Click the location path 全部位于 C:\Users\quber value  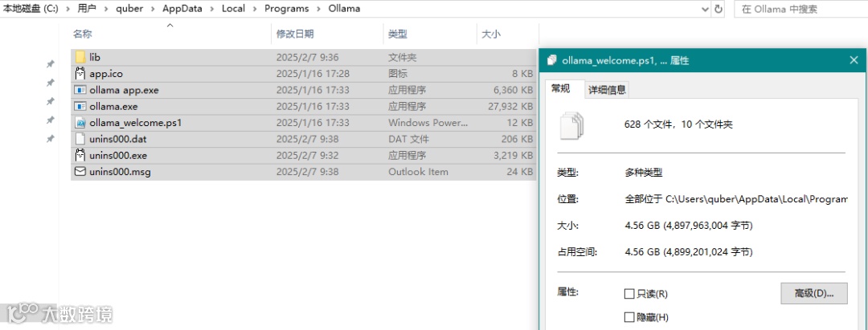coord(735,199)
